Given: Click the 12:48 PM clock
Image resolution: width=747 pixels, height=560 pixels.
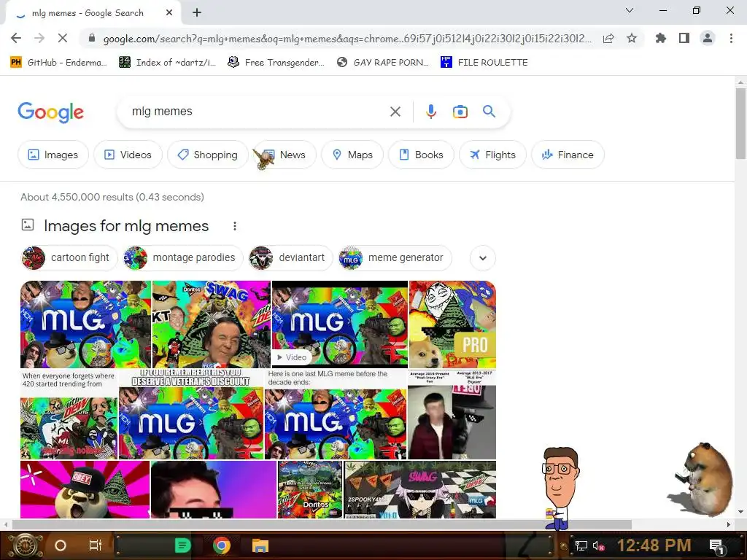Looking at the screenshot, I should [654, 545].
